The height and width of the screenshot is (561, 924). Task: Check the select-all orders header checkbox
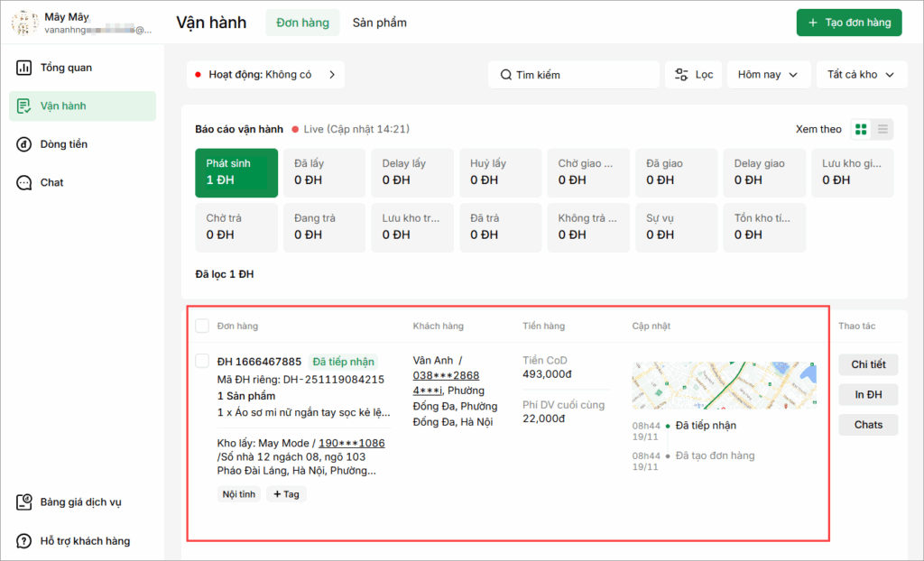coord(202,326)
